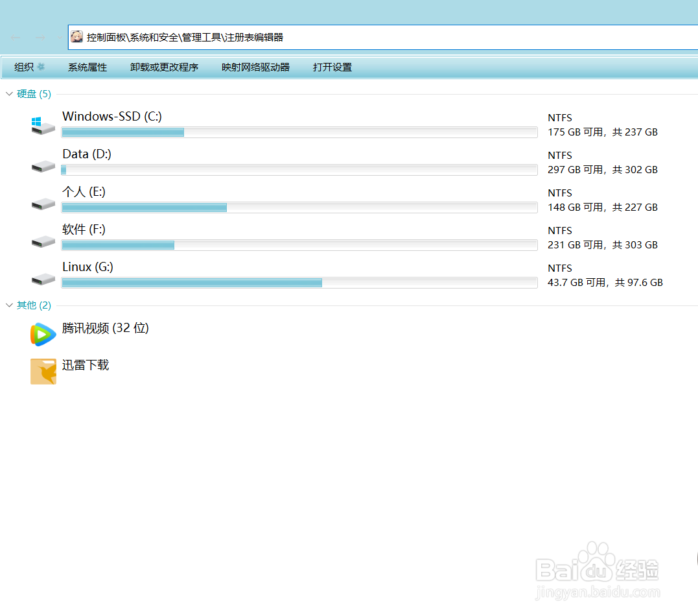Click 43.7 GB 可用, 共 97.6 GB text
The image size is (698, 616).
pyautogui.click(x=605, y=283)
